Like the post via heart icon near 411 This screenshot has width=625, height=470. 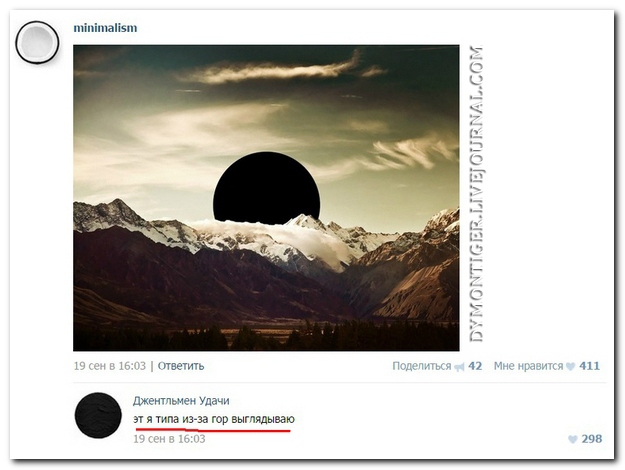tap(571, 366)
